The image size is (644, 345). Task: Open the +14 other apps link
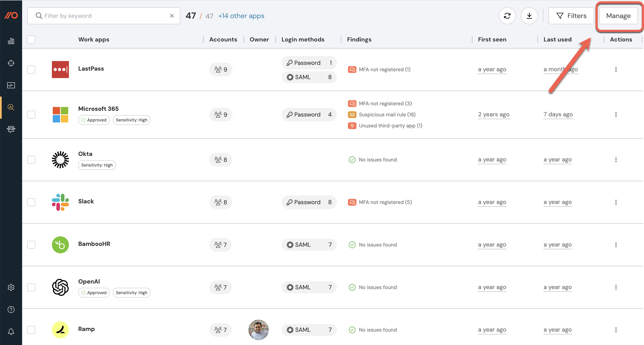coord(241,16)
